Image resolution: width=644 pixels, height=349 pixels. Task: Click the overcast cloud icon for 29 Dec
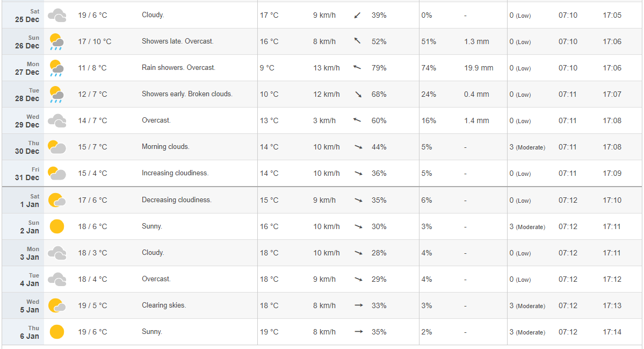pyautogui.click(x=56, y=120)
